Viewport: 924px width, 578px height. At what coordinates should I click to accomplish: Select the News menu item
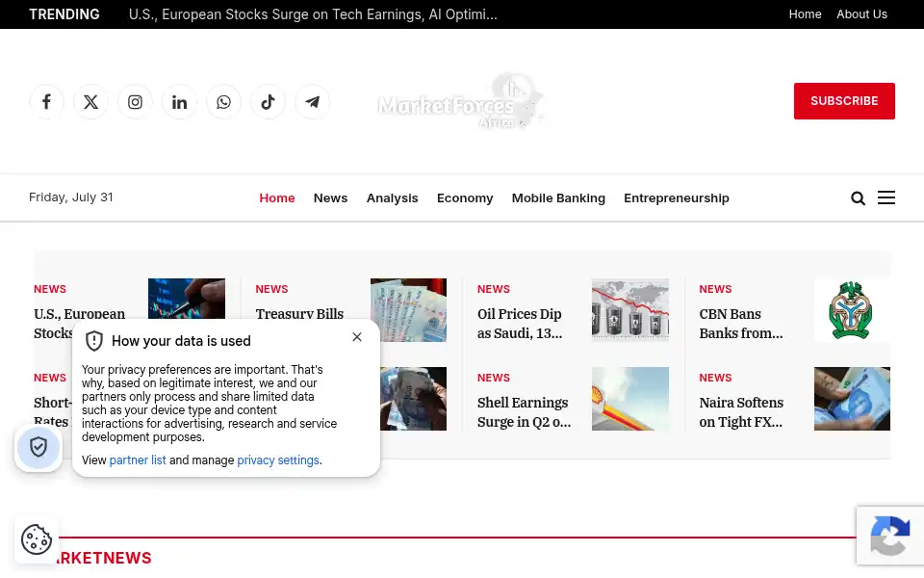(330, 198)
